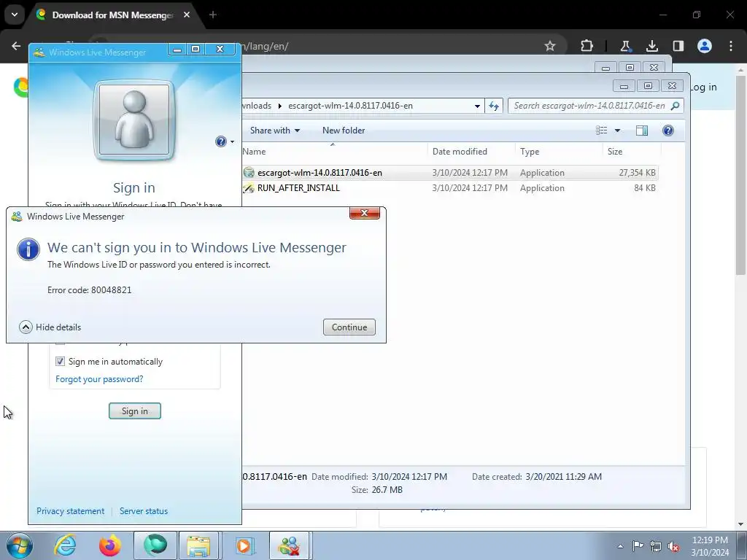Click the refresh button beside address bar
747x560 pixels.
(x=494, y=106)
